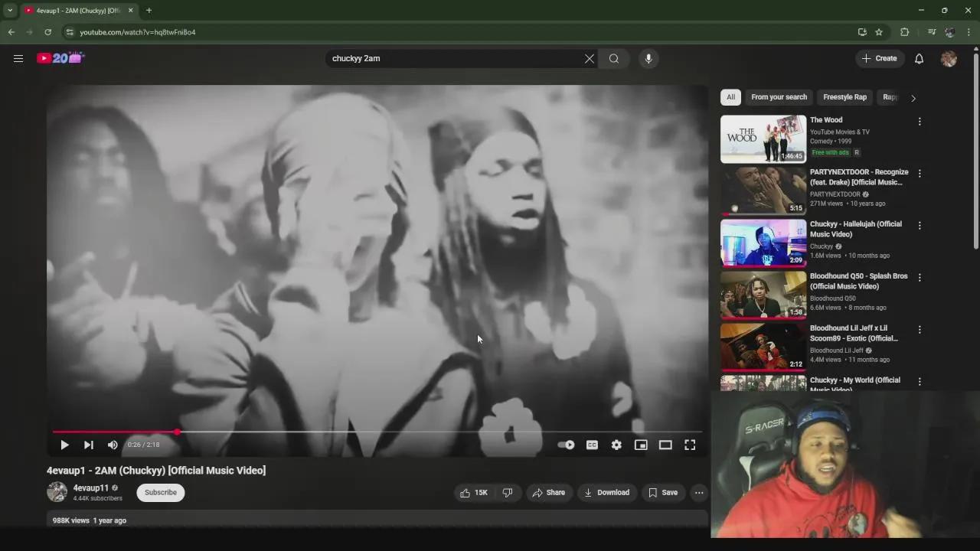Image resolution: width=980 pixels, height=551 pixels.
Task: Skip to the next video
Action: pos(89,445)
